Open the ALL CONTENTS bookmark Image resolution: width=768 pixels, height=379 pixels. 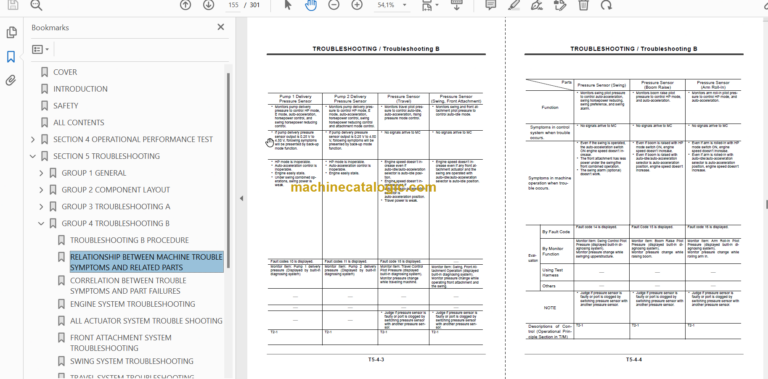click(x=79, y=122)
